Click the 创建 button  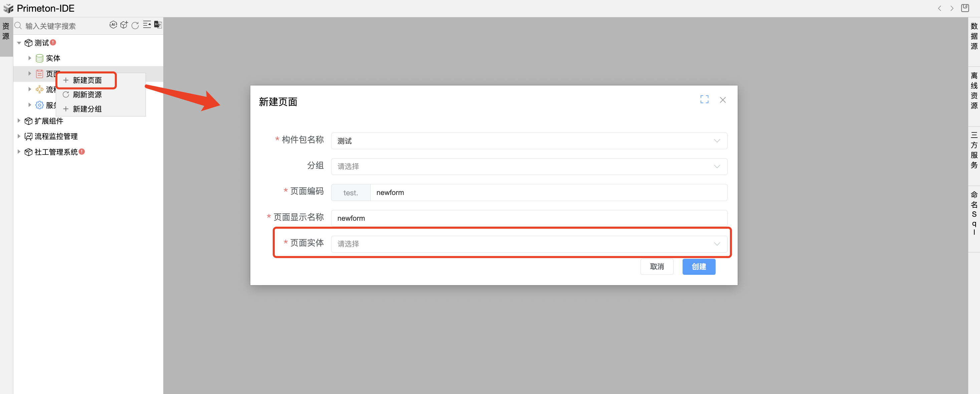coord(699,267)
